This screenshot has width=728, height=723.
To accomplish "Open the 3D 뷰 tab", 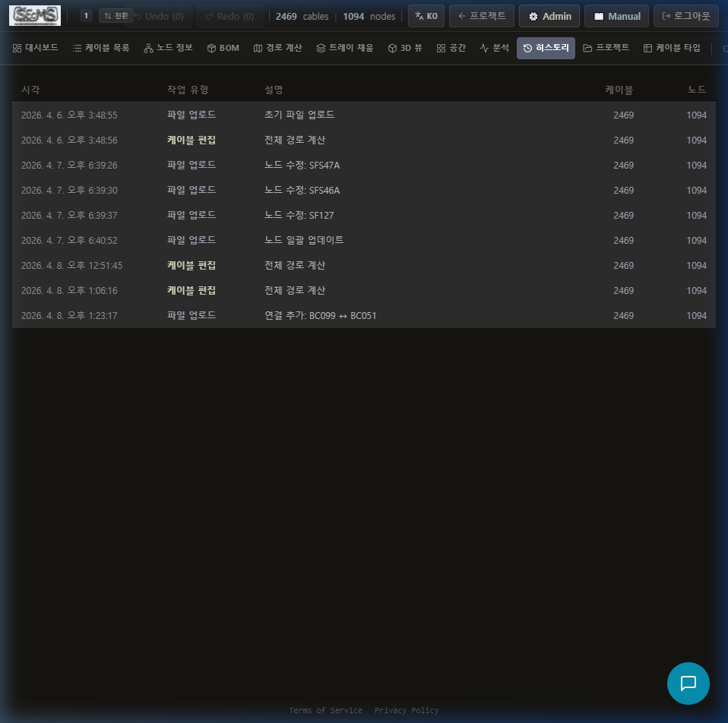I will pyautogui.click(x=405, y=48).
